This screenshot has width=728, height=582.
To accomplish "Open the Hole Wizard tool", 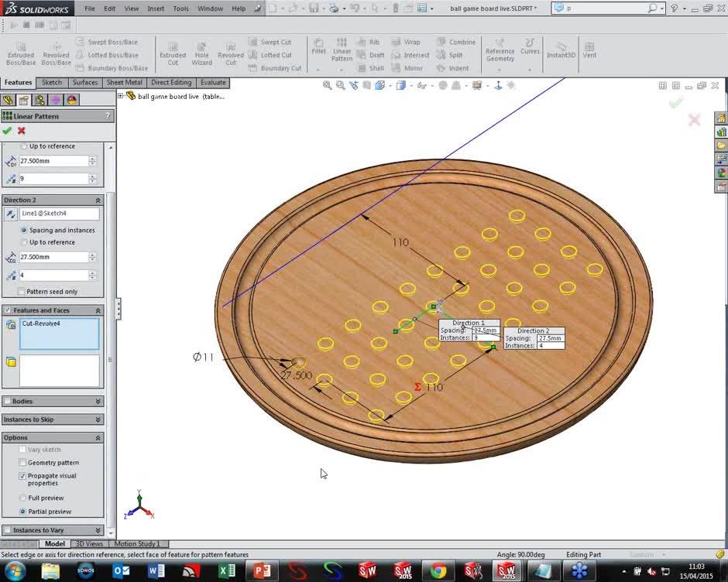I will (201, 51).
